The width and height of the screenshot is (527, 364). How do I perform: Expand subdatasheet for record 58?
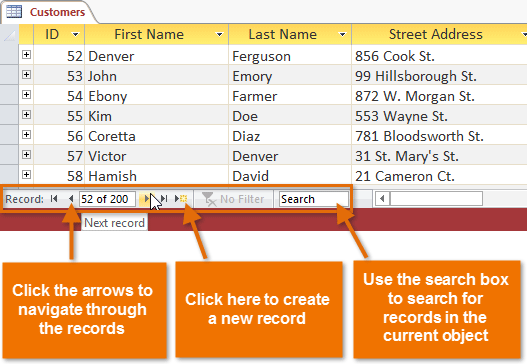pos(27,174)
